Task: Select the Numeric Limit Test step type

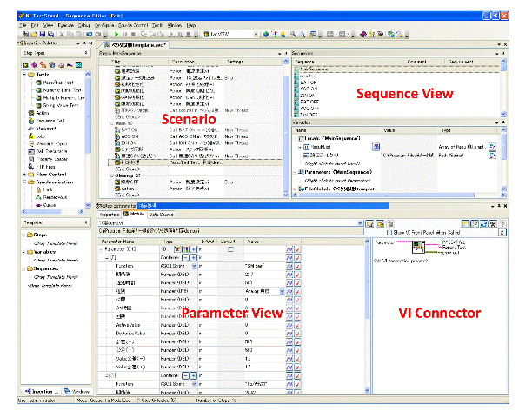Action: point(59,90)
